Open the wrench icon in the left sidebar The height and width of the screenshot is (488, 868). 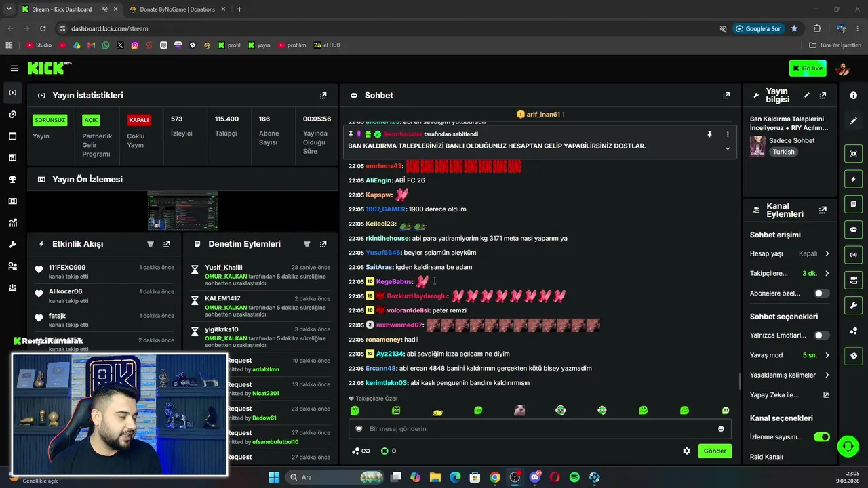pyautogui.click(x=13, y=245)
